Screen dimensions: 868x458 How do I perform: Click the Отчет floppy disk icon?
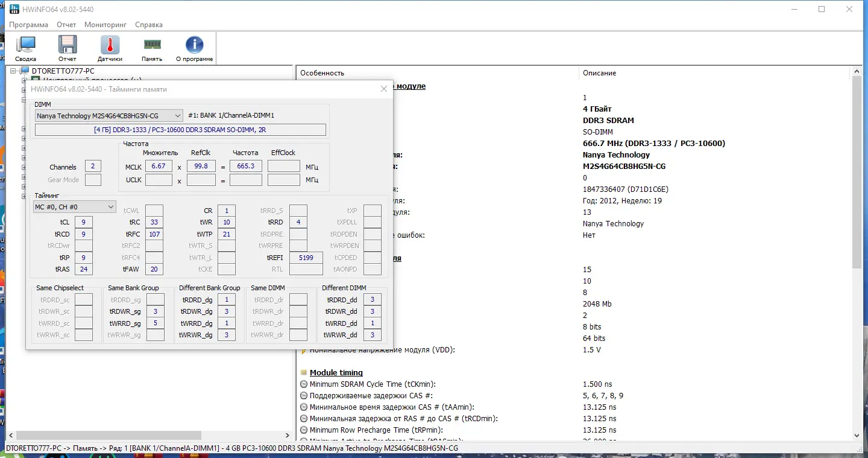point(68,45)
